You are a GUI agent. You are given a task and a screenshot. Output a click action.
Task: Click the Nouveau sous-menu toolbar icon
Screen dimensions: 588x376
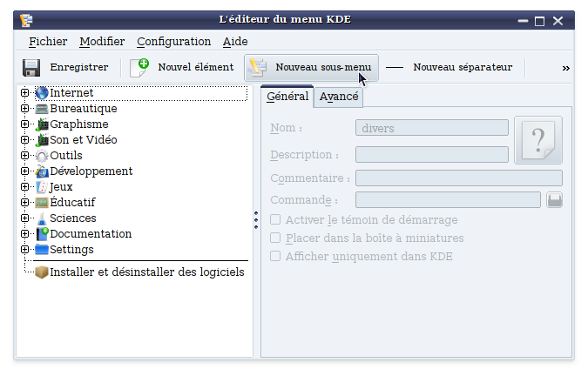point(258,68)
